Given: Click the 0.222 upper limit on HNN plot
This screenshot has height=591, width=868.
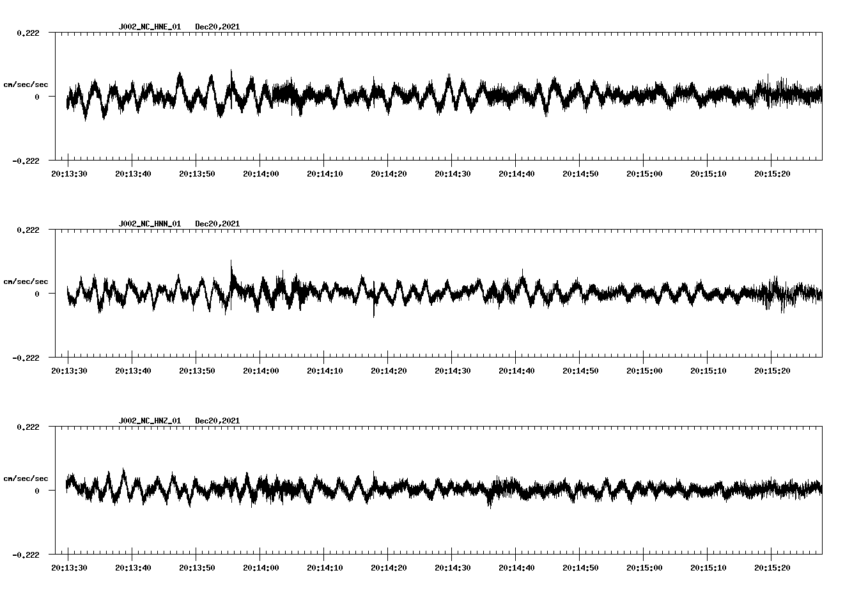Looking at the screenshot, I should (27, 230).
